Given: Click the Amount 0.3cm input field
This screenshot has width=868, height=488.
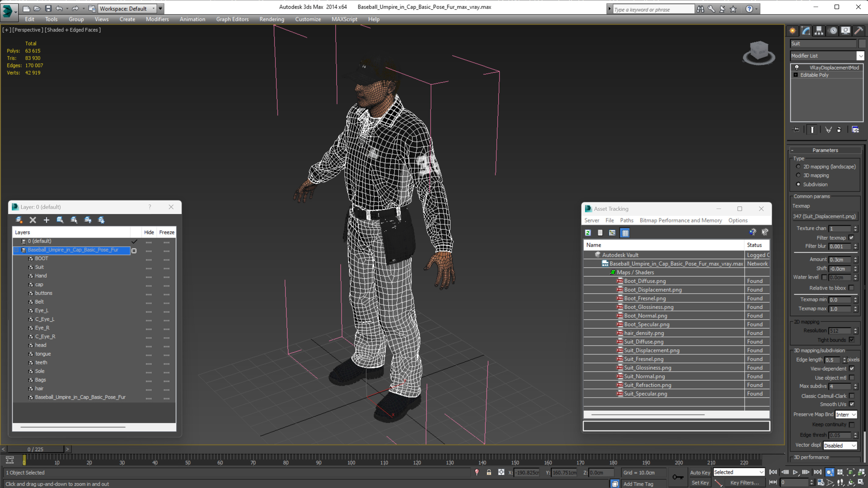Looking at the screenshot, I should tap(840, 259).
